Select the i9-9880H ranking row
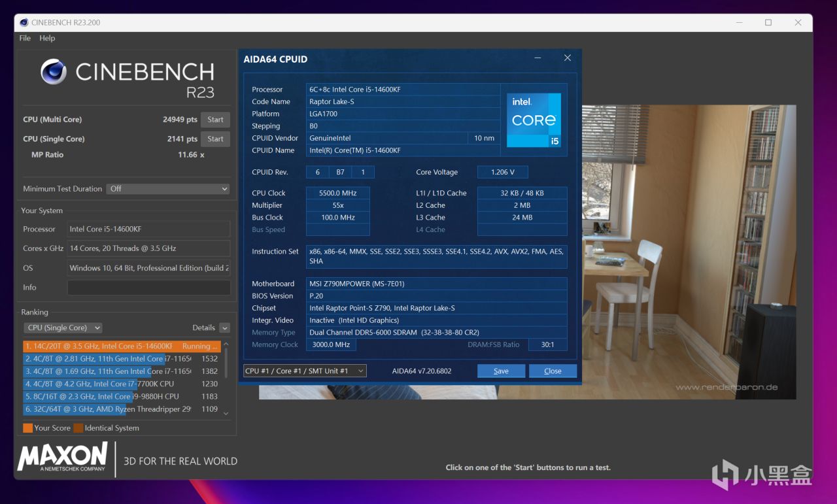Viewport: 837px width, 504px height. [122, 397]
